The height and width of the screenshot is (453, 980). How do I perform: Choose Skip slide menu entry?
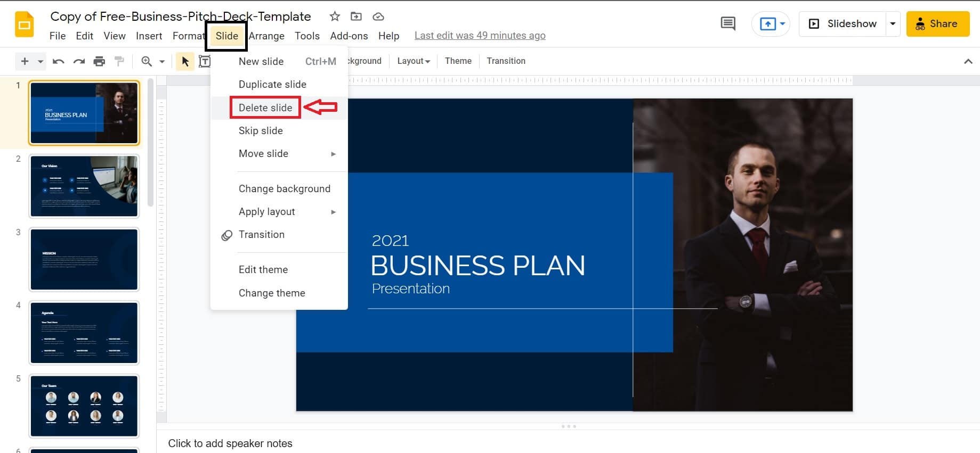tap(279, 130)
